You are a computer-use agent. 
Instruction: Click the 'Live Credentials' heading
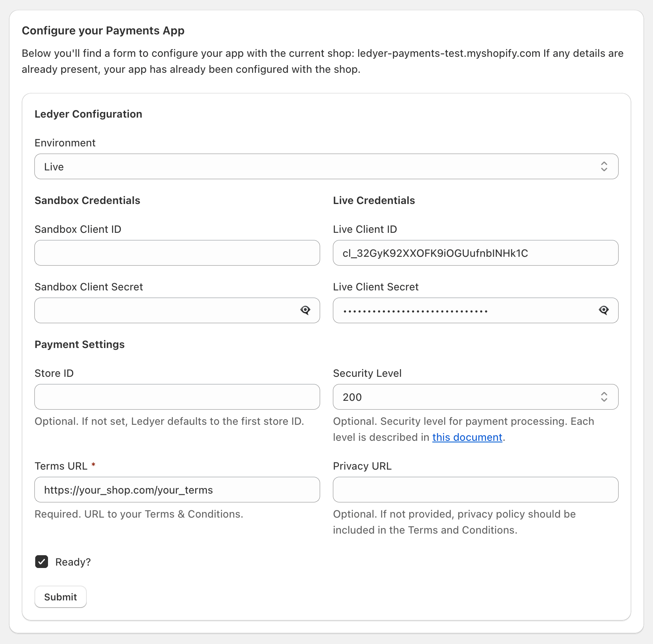click(x=374, y=200)
